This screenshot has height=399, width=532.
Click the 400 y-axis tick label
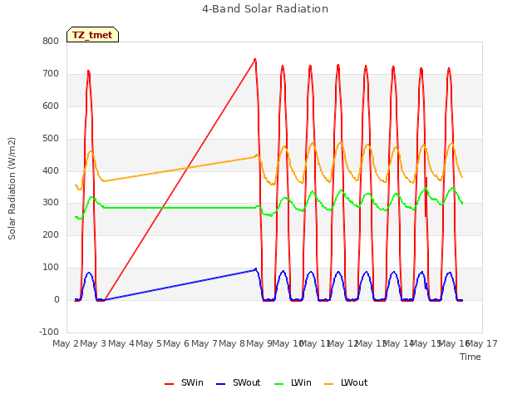click(51, 170)
